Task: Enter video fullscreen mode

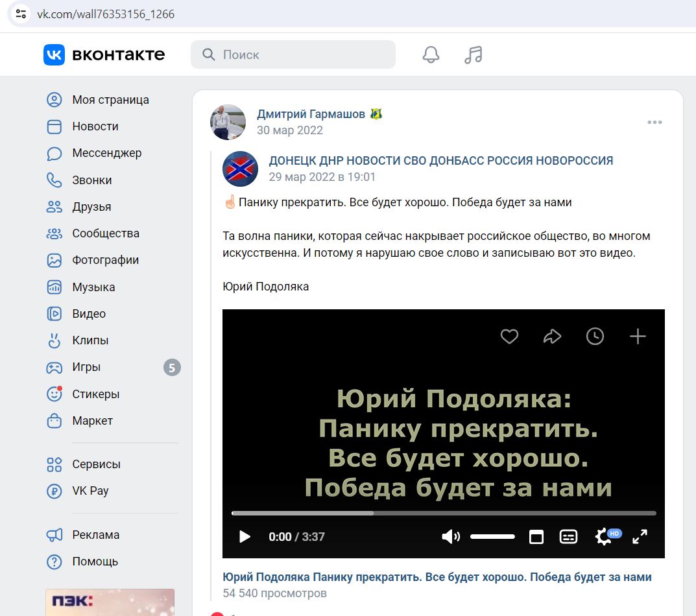Action: 640,536
